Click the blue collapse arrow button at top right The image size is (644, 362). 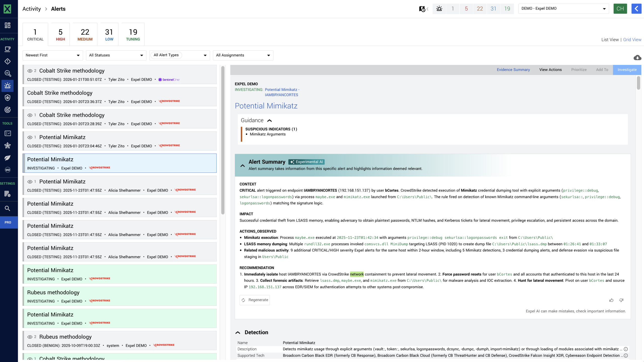(636, 9)
